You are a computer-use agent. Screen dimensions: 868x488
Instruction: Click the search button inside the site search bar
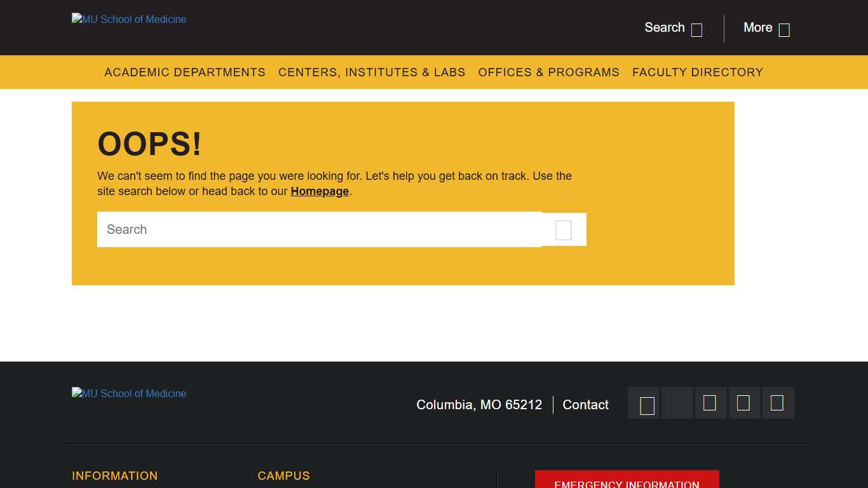tap(564, 229)
